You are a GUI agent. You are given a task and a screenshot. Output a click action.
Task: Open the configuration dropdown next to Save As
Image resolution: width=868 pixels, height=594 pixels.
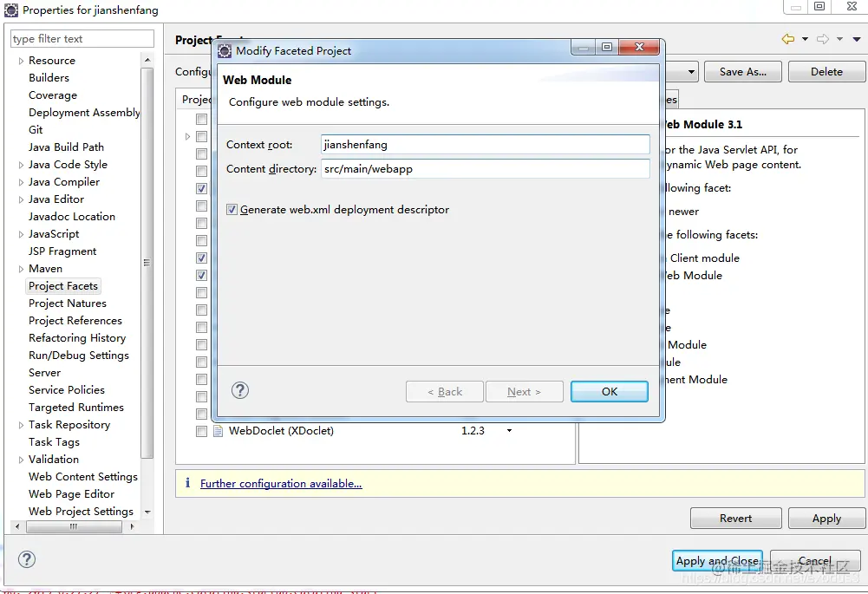[x=691, y=72]
